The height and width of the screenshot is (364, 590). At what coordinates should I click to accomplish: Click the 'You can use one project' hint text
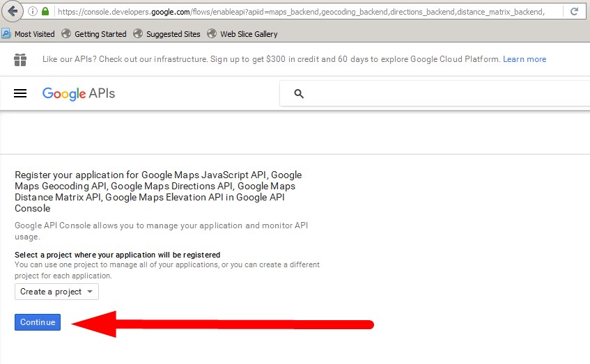[x=167, y=270]
